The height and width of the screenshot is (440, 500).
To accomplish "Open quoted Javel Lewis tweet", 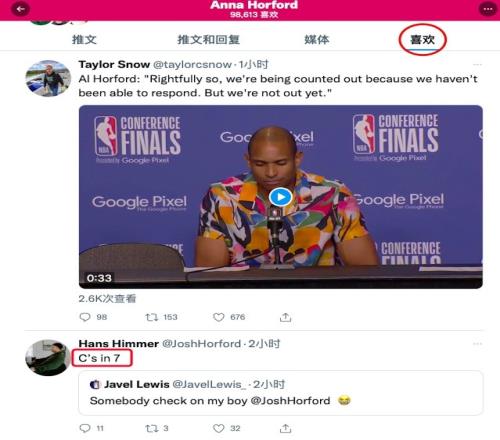I will (x=281, y=393).
